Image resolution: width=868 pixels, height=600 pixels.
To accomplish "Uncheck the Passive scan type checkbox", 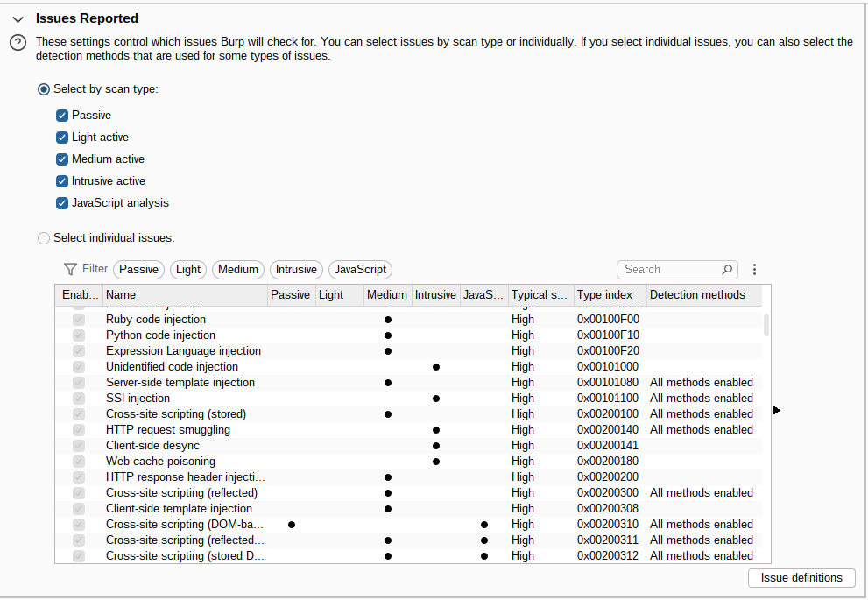I will coord(61,115).
